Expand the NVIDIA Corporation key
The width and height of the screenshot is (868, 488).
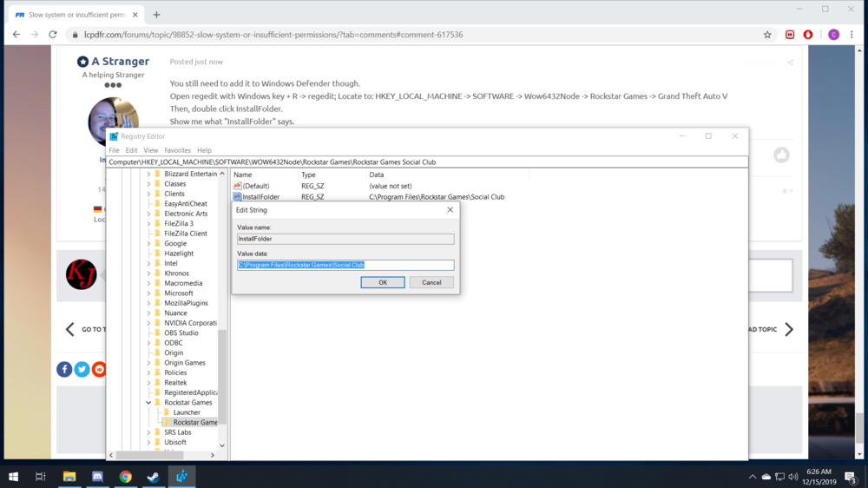point(148,323)
